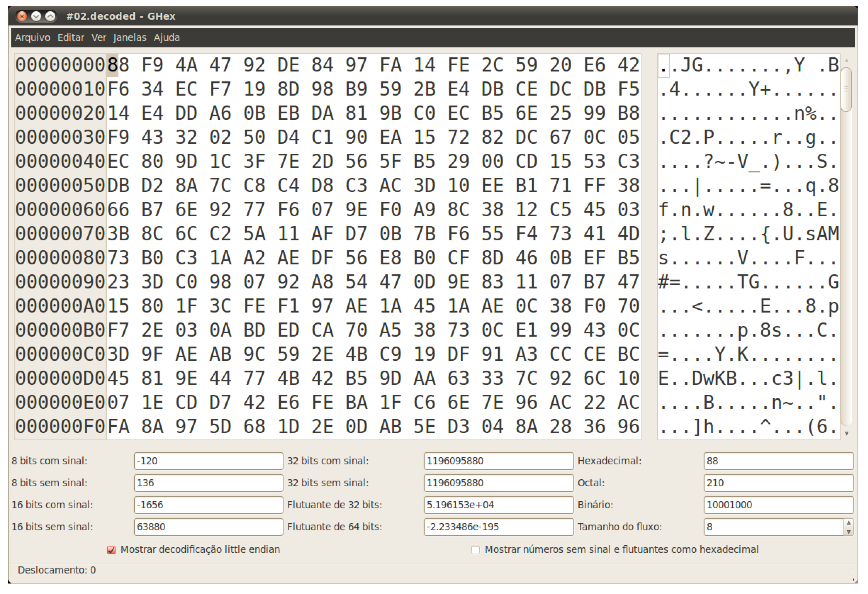Increase Tamanho do fluxo with up arrow
This screenshot has width=868, height=594.
tap(848, 523)
